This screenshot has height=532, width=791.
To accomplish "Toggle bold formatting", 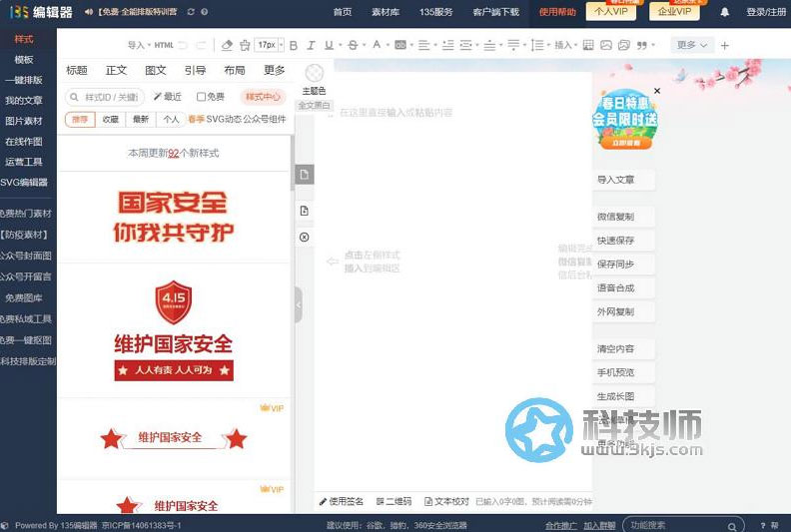I will (x=293, y=45).
